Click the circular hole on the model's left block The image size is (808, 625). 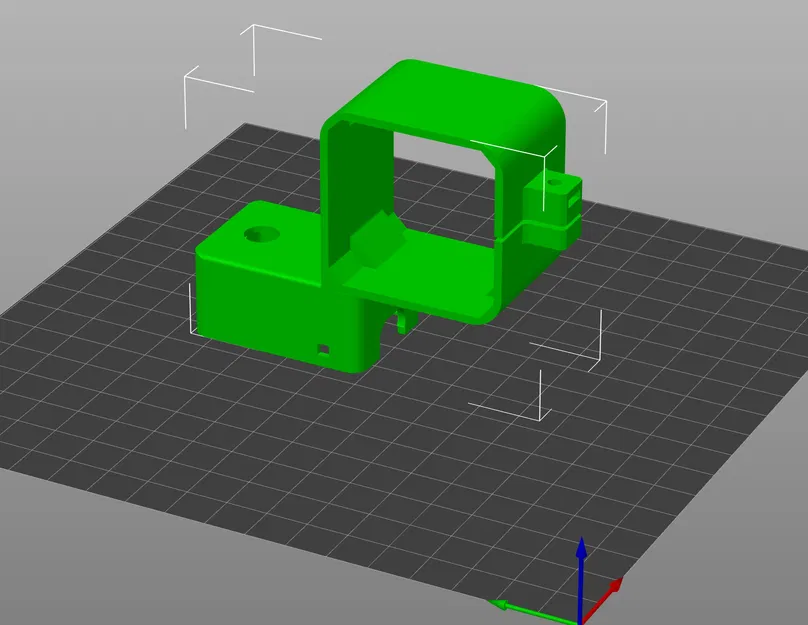click(x=262, y=234)
